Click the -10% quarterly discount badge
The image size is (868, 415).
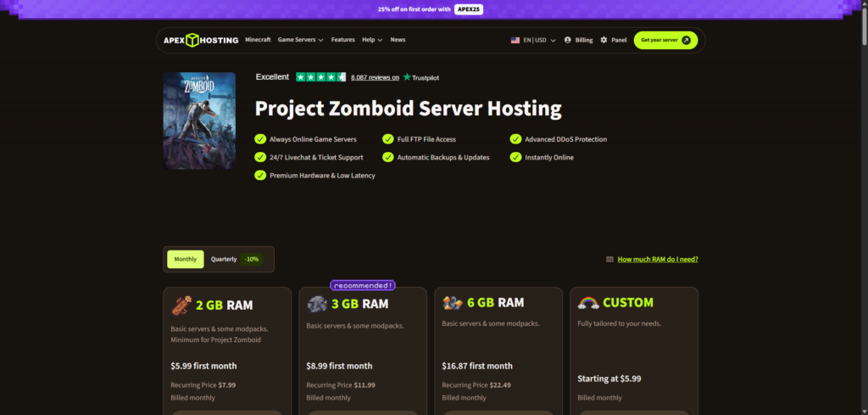(x=251, y=260)
